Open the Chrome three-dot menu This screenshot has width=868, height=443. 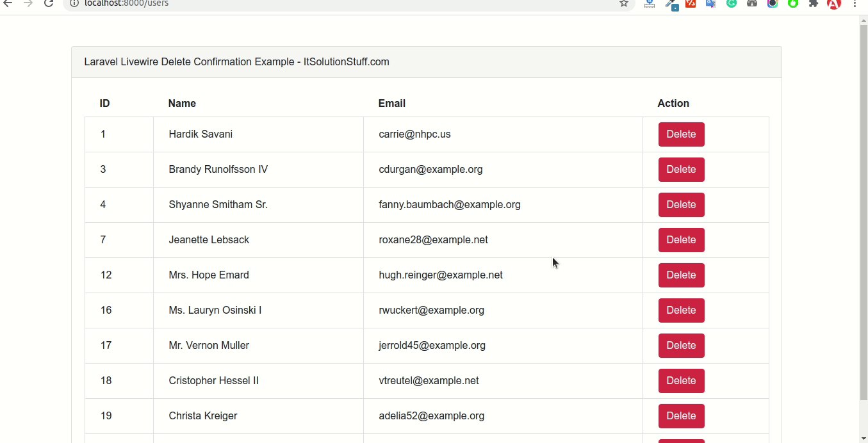[855, 3]
